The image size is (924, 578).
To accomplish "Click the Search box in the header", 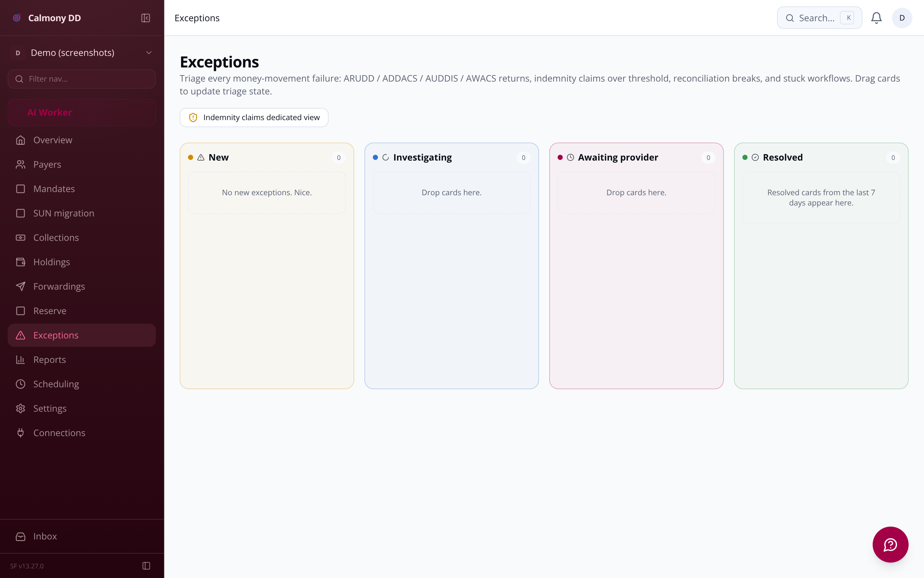I will [x=819, y=18].
